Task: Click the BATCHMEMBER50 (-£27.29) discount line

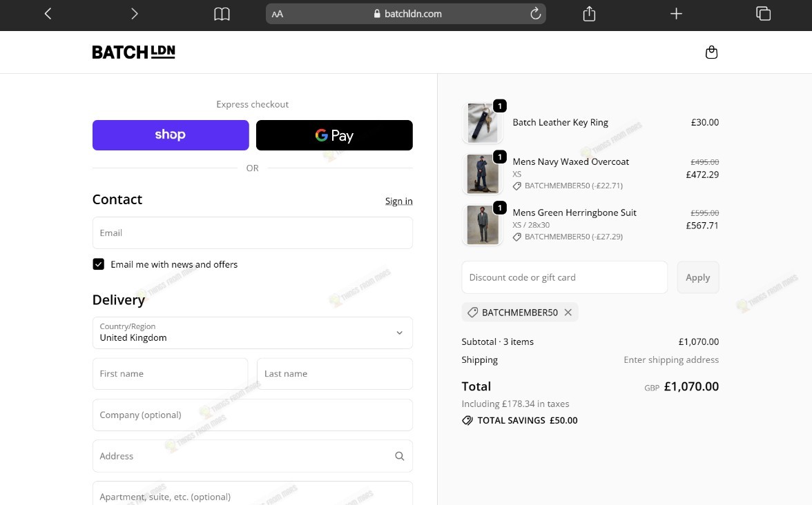Action: pyautogui.click(x=568, y=237)
